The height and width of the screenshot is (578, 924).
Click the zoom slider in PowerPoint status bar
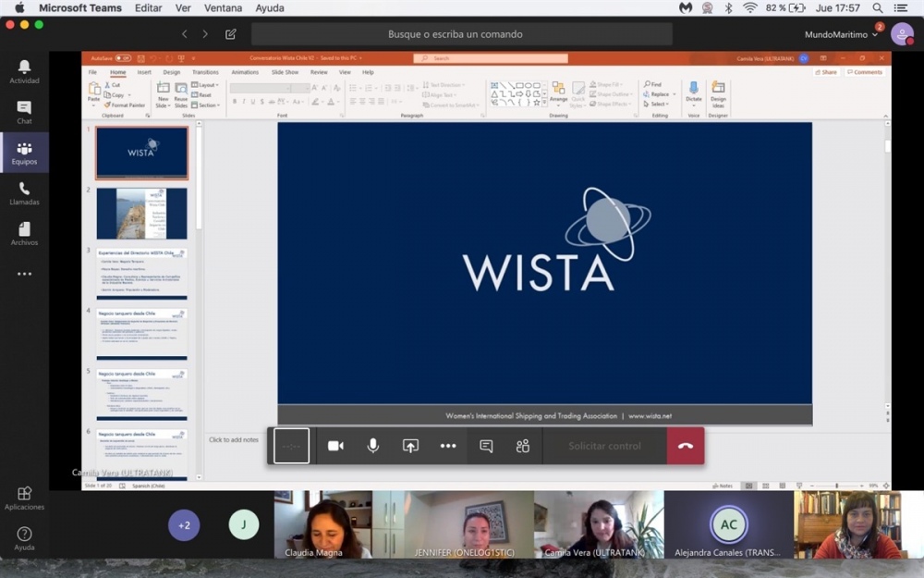836,486
